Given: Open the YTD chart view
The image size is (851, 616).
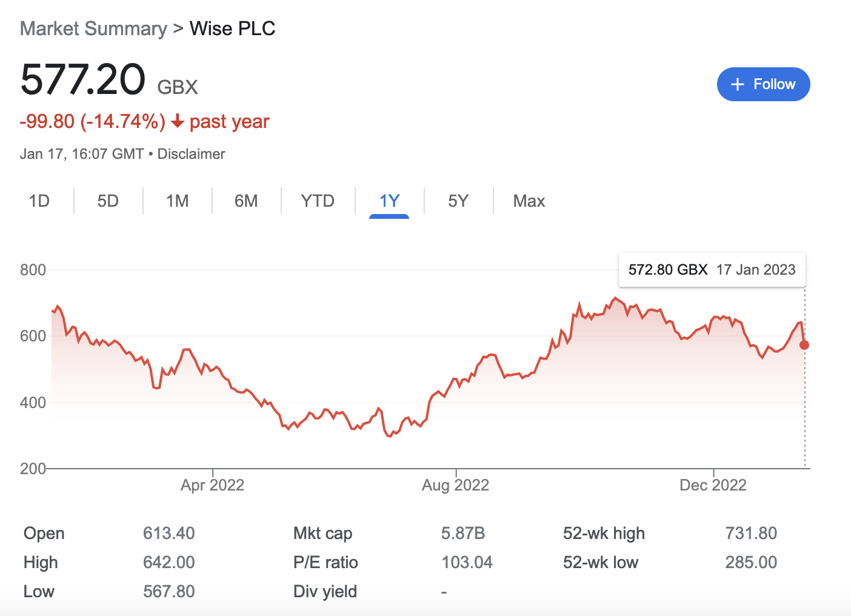Looking at the screenshot, I should point(318,201).
